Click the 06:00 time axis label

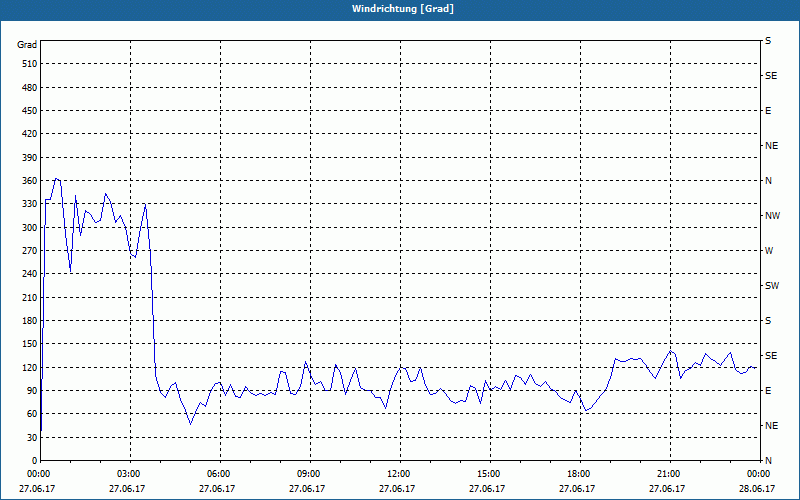(x=220, y=474)
